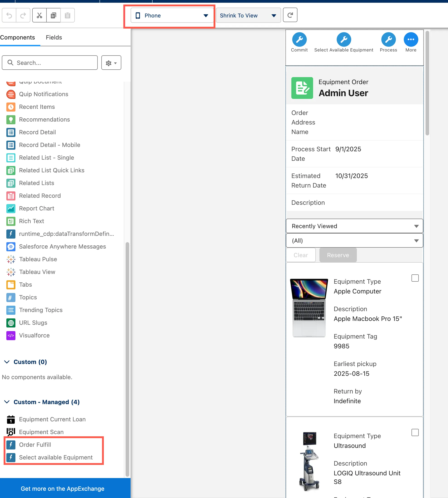This screenshot has width=448, height=498.
Task: Select the Equipment Current Loan calendar icon
Action: (x=11, y=420)
